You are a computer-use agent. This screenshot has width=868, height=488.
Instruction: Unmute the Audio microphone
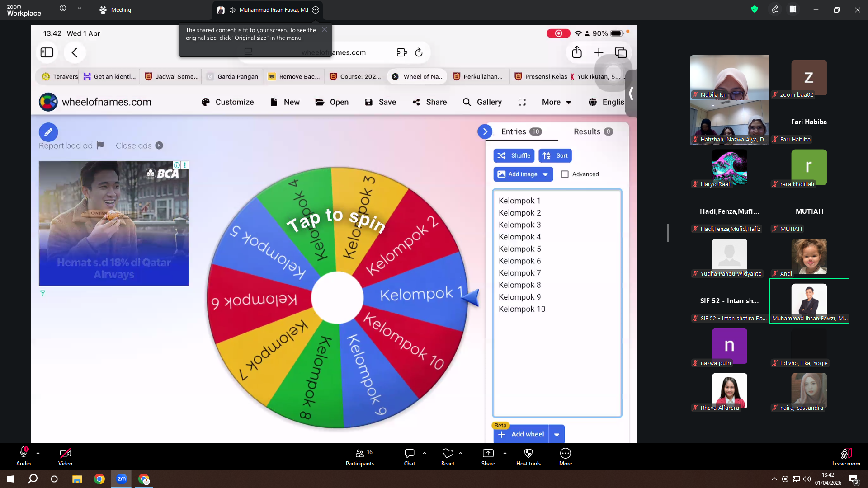[24, 456]
